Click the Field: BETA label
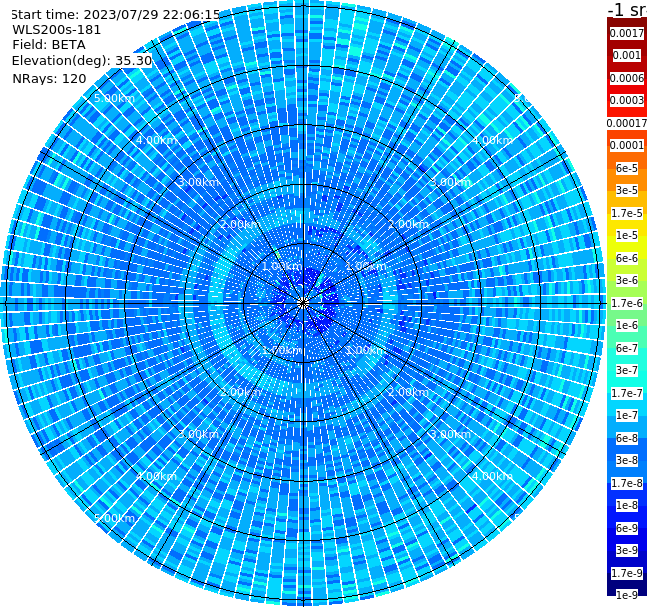Image resolution: width=647 pixels, height=607 pixels. coord(49,45)
